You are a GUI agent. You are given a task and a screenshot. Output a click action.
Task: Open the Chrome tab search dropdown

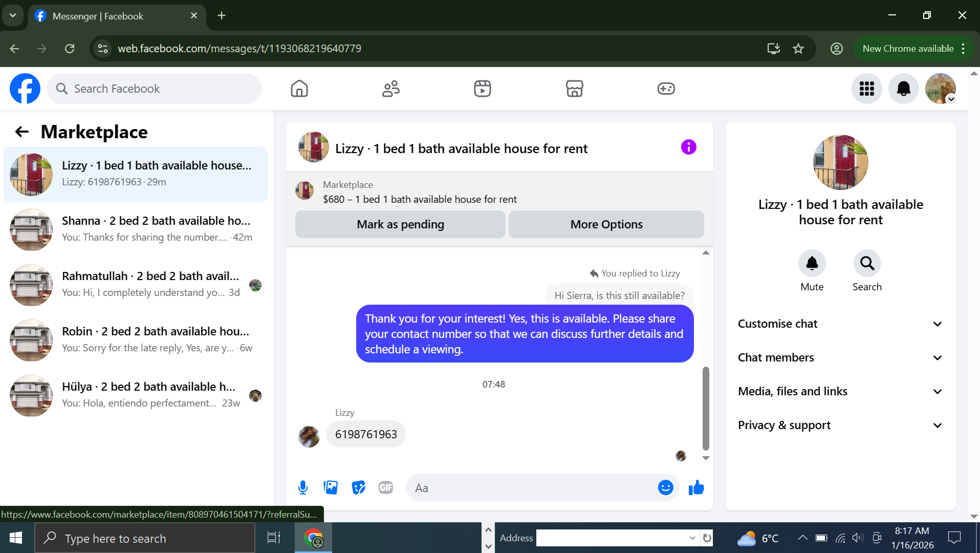pos(13,16)
